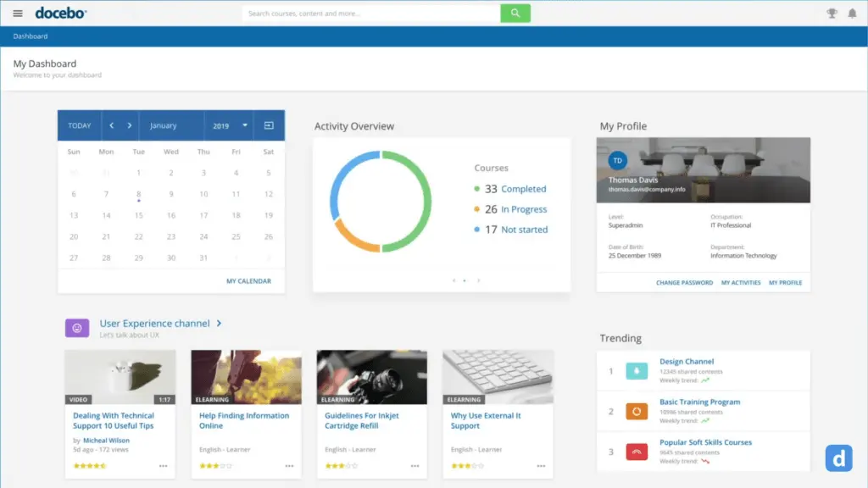Screen dimensions: 868x488
Task: Select January 8 in calendar
Action: tap(138, 194)
